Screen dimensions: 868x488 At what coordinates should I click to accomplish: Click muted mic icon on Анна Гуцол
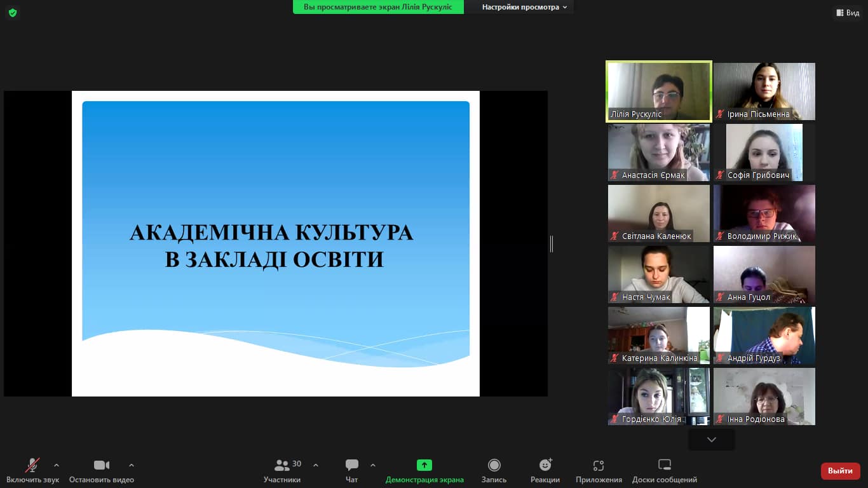coord(720,297)
